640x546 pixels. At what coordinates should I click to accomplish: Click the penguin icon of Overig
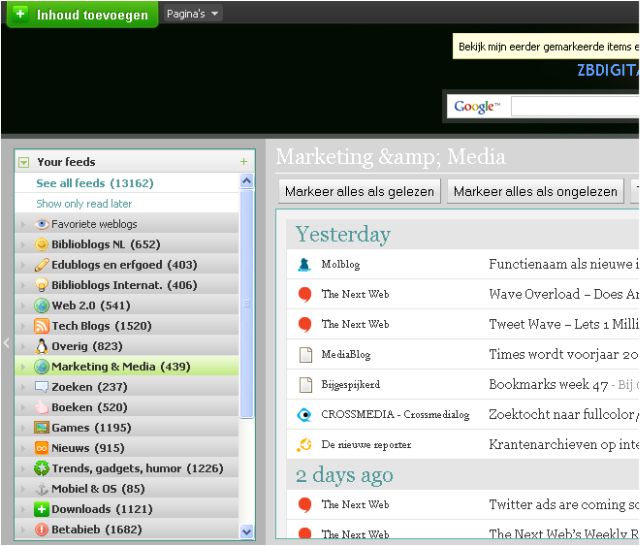41,346
